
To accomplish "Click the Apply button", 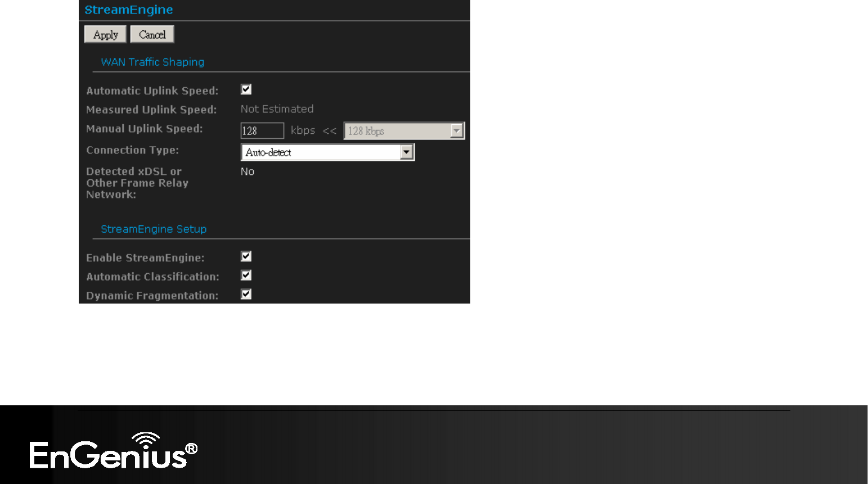I will coord(105,34).
